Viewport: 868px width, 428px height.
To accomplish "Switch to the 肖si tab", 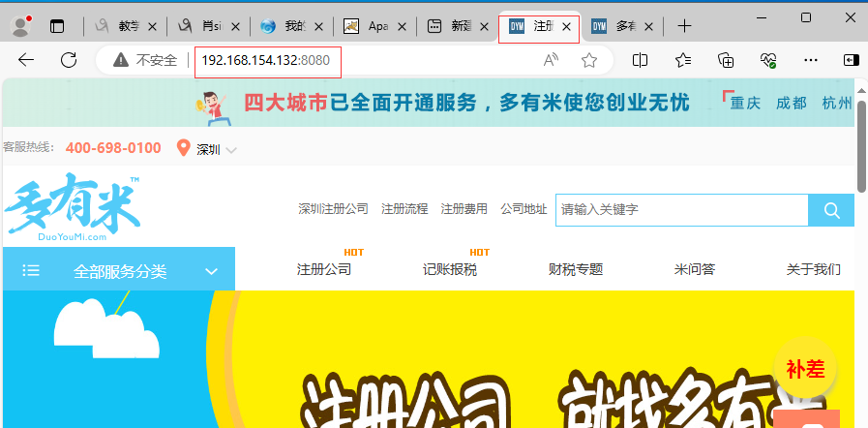I will 206,26.
